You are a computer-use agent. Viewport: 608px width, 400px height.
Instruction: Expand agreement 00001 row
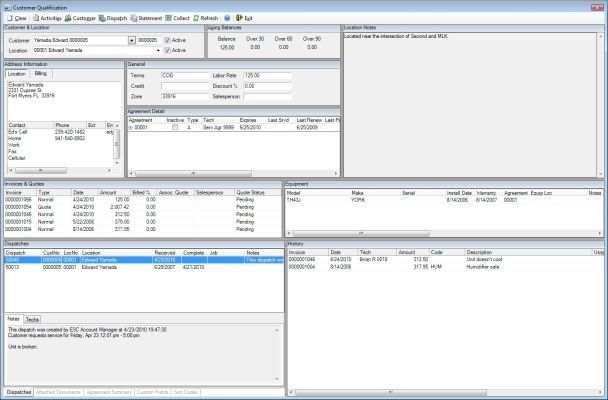tap(131, 128)
